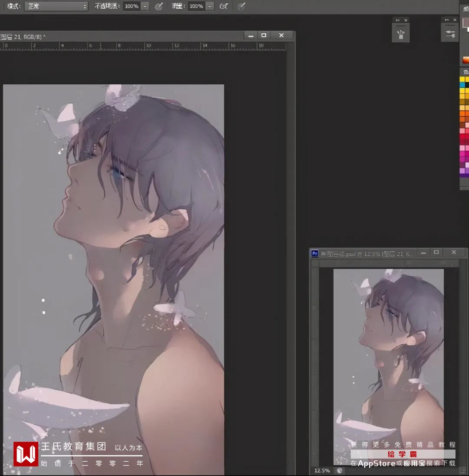The width and height of the screenshot is (469, 476).
Task: Open the brush presets collapsed panel icon
Action: 401,34
